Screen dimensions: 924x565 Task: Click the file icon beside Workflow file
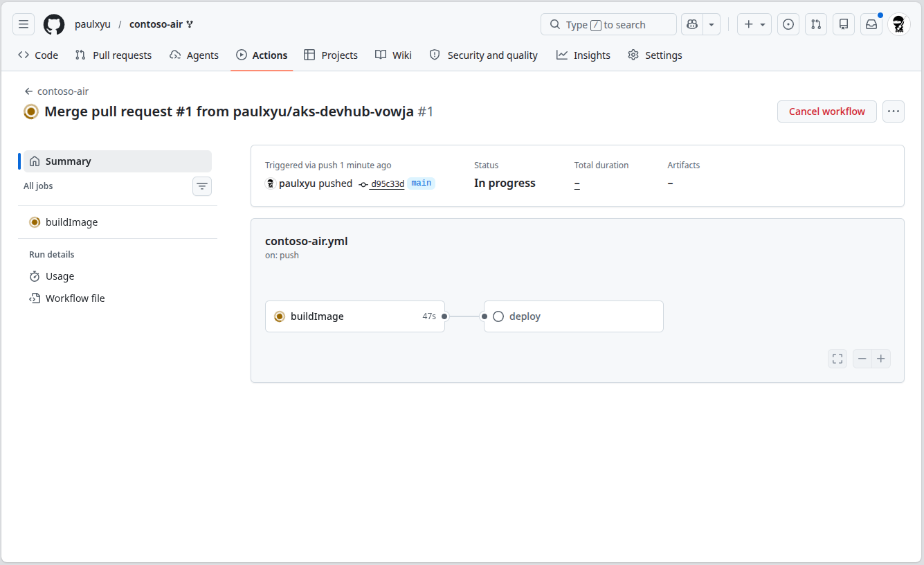tap(35, 298)
